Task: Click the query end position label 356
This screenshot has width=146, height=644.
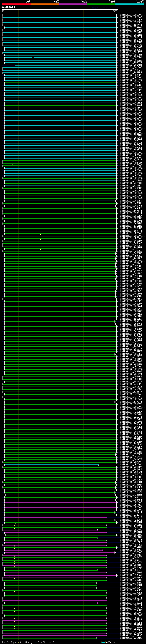Action: pos(115,11)
